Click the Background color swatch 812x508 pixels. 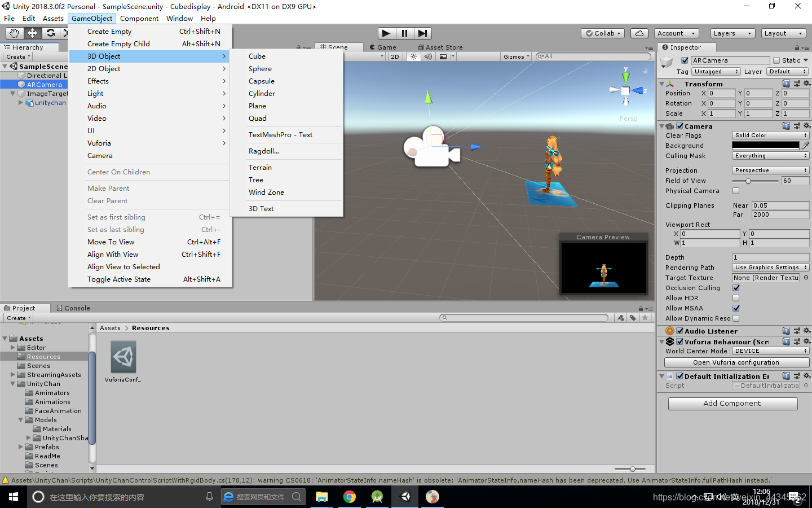[766, 146]
